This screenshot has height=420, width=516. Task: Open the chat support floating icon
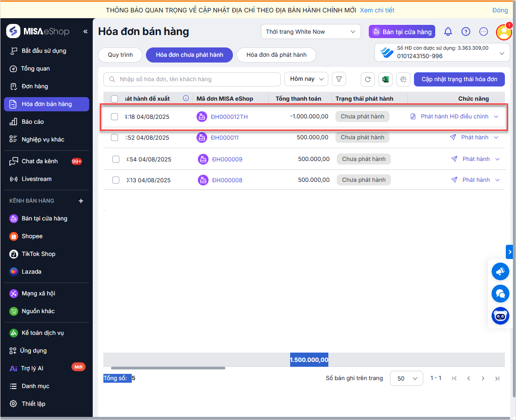(x=500, y=294)
